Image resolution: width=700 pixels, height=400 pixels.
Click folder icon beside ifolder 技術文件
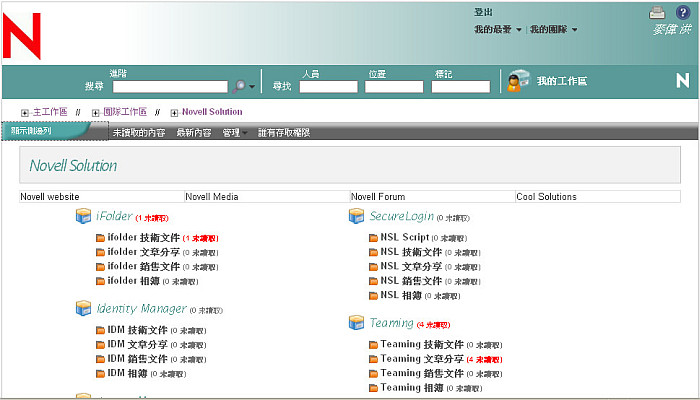tap(100, 238)
